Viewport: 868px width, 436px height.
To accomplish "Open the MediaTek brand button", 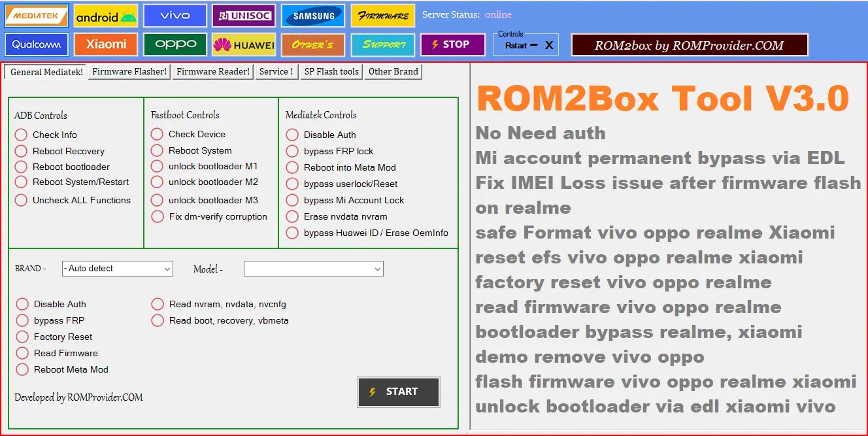I will (37, 15).
